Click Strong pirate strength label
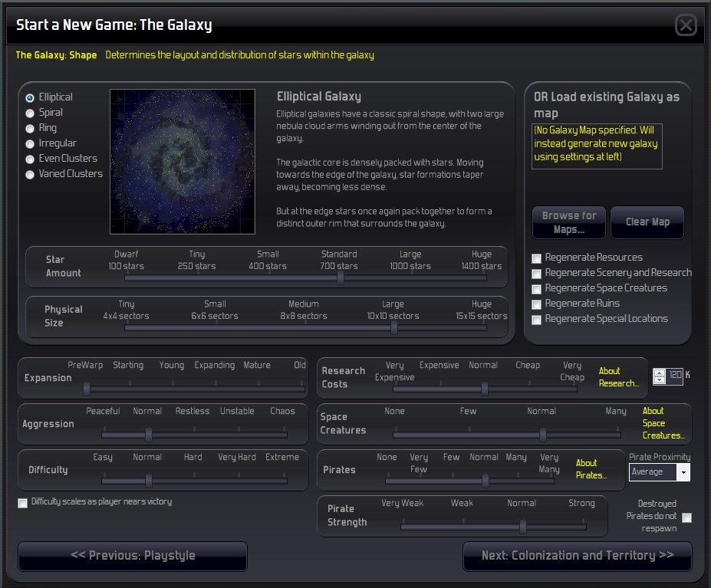The height and width of the screenshot is (588, 711). [582, 503]
